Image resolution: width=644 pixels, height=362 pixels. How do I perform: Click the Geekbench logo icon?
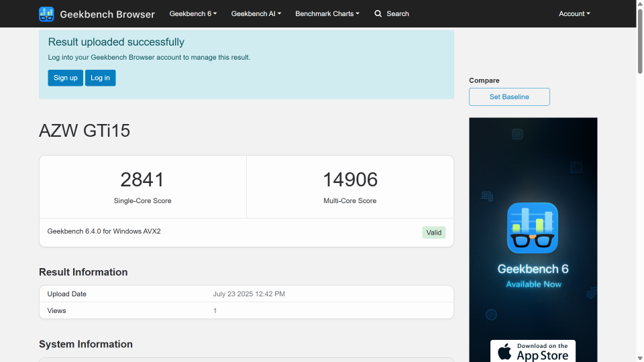(46, 14)
